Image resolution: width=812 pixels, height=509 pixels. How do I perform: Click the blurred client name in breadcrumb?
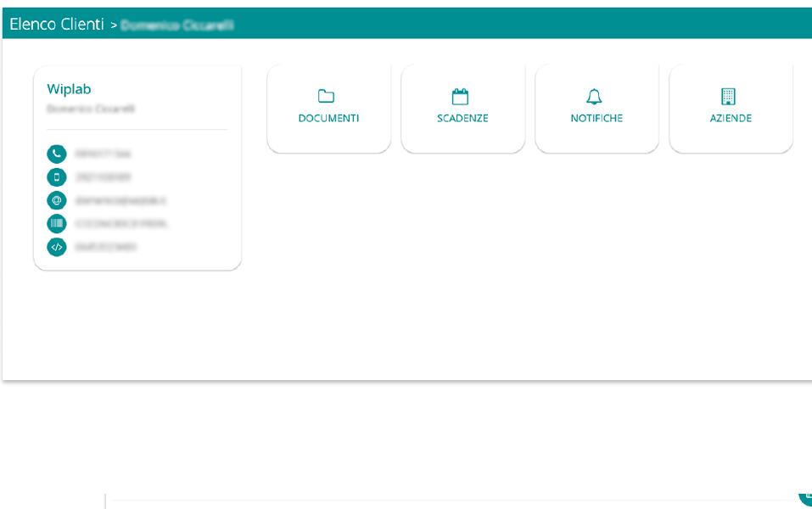[177, 25]
